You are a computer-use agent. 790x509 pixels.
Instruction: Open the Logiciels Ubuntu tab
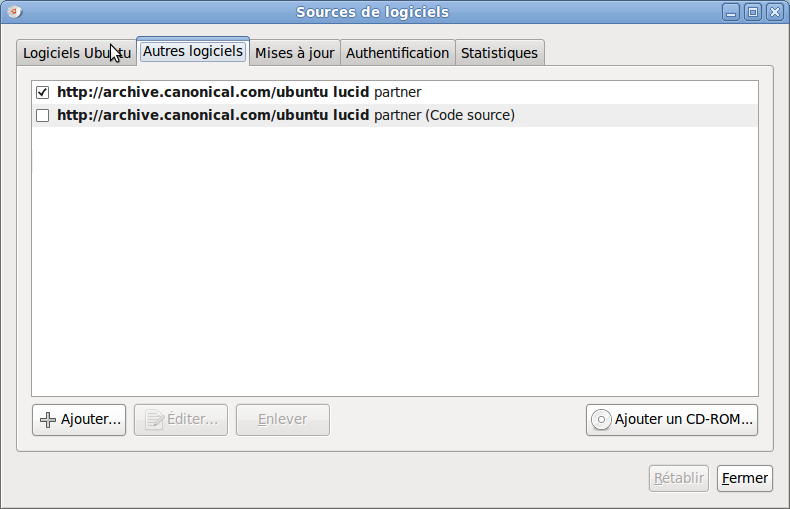(76, 53)
